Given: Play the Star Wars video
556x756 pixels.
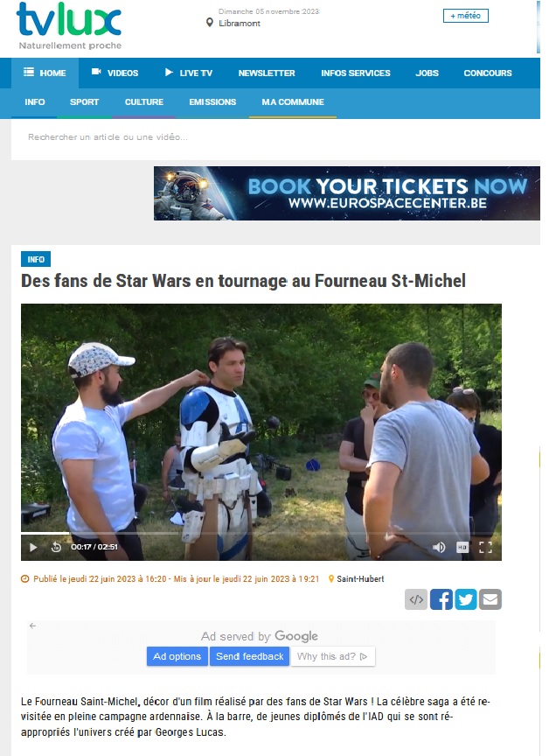Looking at the screenshot, I should tap(33, 547).
